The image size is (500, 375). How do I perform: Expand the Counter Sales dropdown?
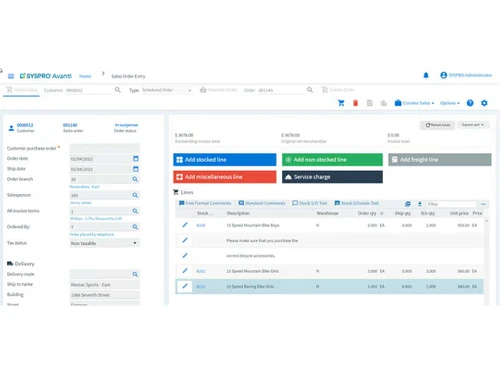[414, 103]
